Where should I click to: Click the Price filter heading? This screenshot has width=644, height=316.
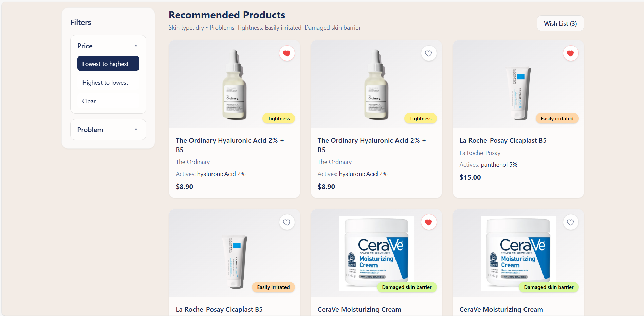(x=85, y=46)
